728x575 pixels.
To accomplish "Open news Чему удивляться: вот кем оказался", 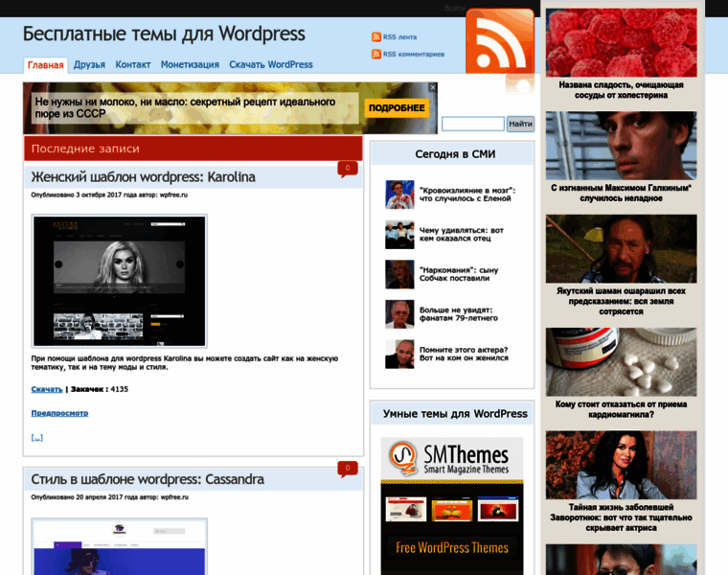I will click(461, 235).
